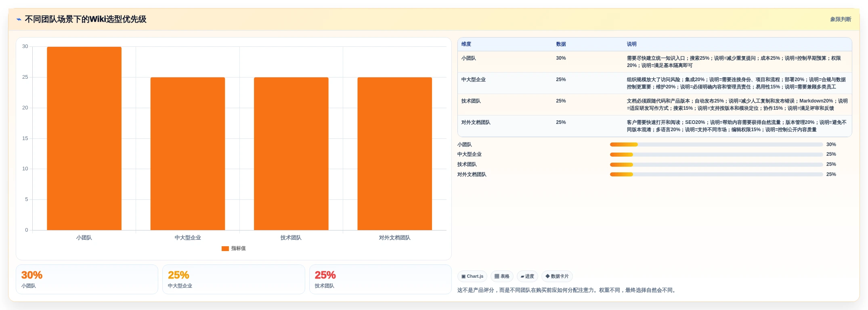The height and width of the screenshot is (310, 868).
Task: Click the 中大型企业 x-axis label
Action: 188,238
